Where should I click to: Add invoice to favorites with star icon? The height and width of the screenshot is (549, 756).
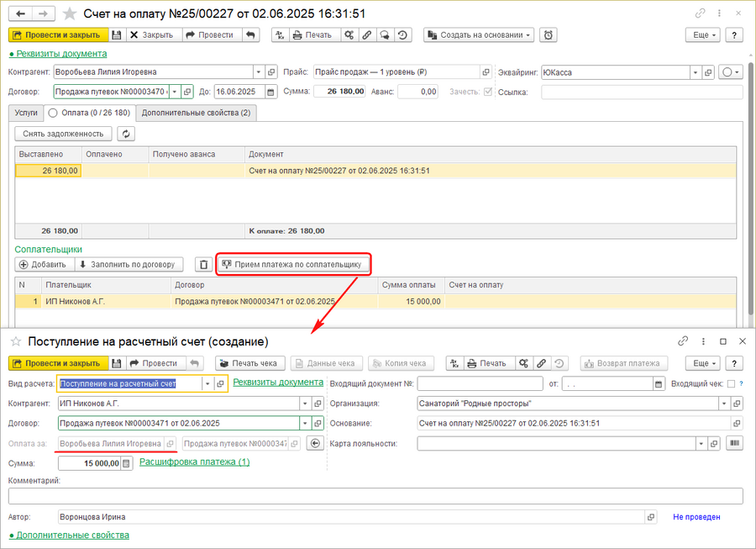tap(70, 13)
